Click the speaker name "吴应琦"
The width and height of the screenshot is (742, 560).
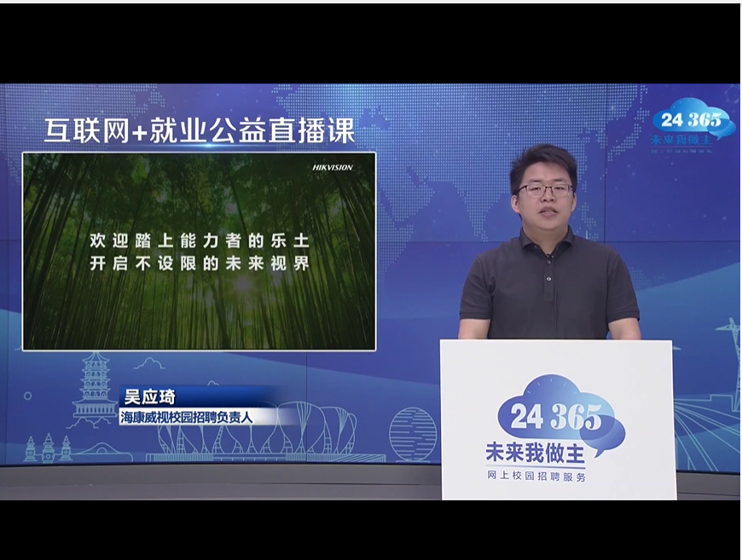point(149,396)
